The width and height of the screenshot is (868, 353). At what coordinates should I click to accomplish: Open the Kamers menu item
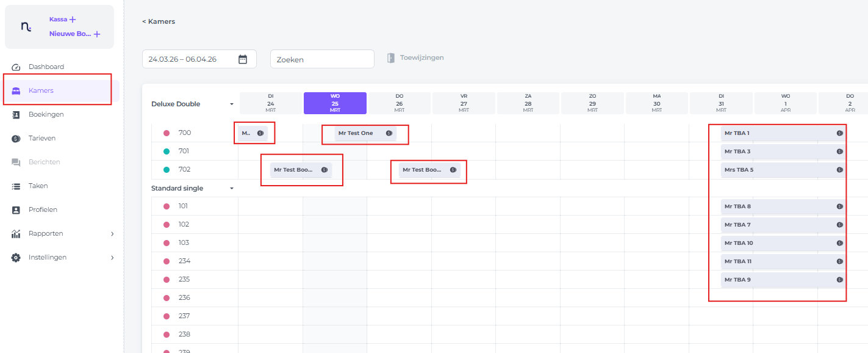(41, 90)
